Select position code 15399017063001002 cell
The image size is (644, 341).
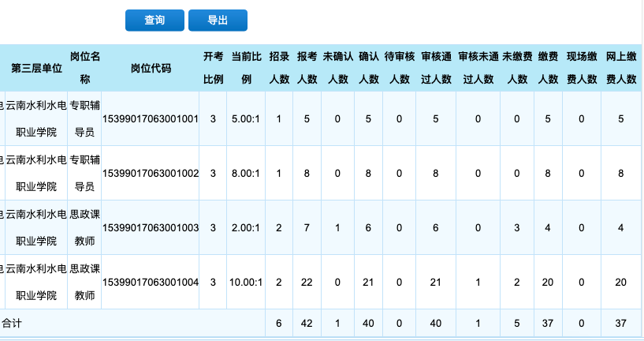(151, 173)
